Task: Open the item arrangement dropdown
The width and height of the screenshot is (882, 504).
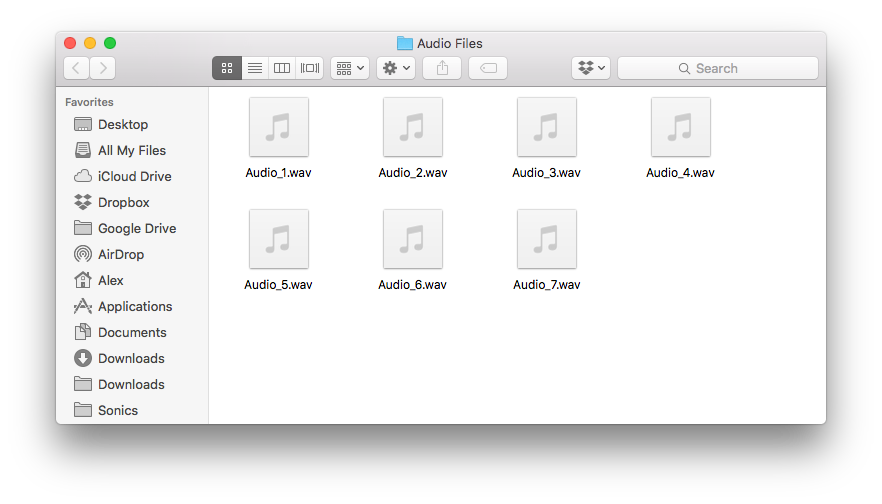Action: point(350,68)
